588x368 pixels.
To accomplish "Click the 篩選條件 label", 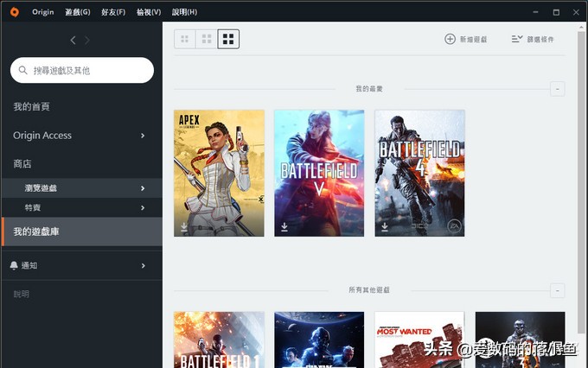I will [540, 40].
